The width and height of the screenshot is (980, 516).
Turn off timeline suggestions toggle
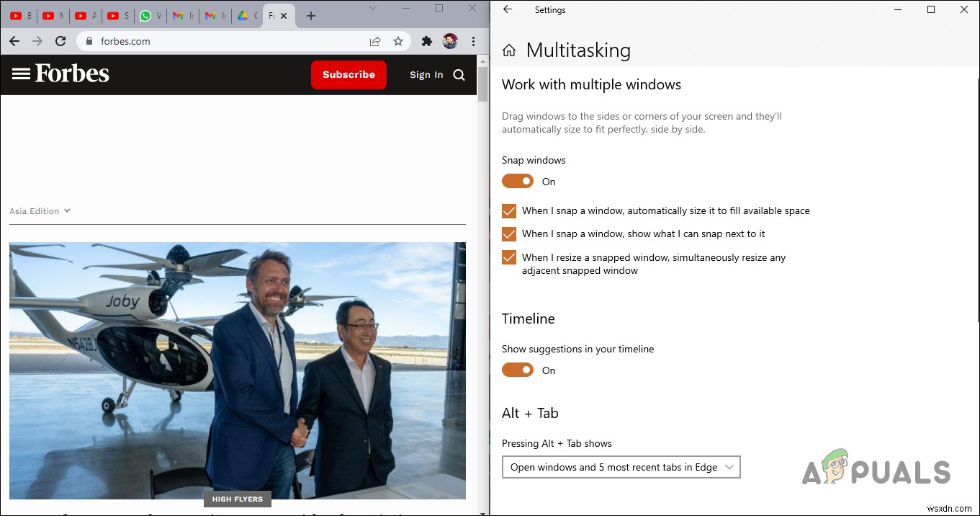pyautogui.click(x=518, y=370)
